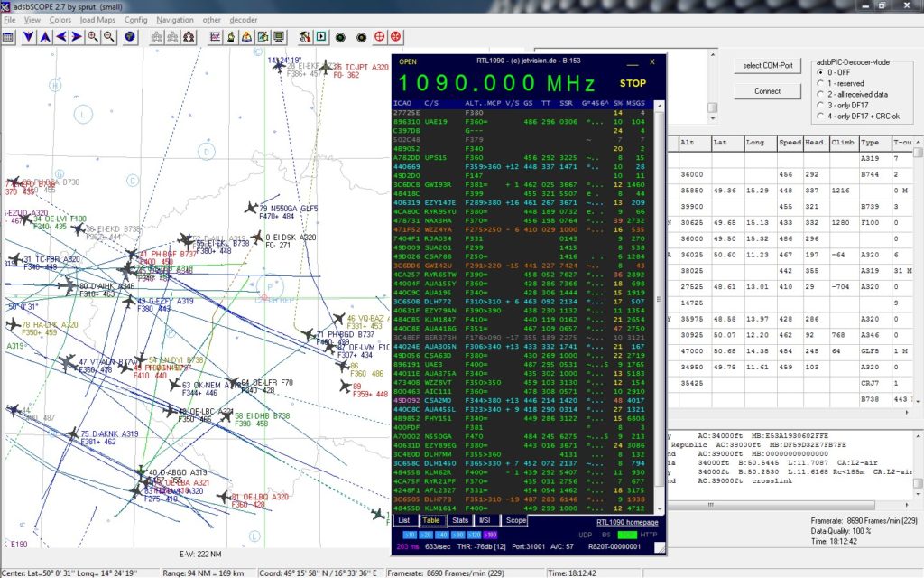
Task: Select the Zoom Out magnifier tool
Action: (x=107, y=37)
